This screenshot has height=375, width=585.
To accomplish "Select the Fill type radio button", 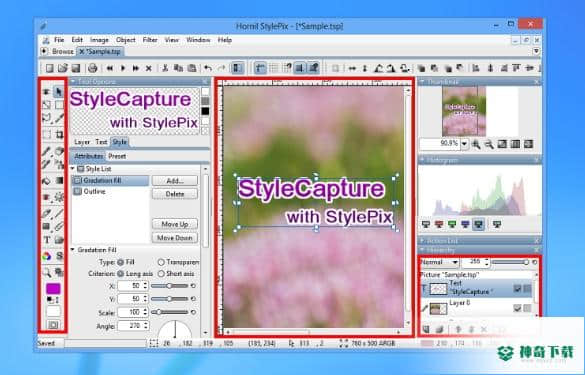I will point(121,262).
